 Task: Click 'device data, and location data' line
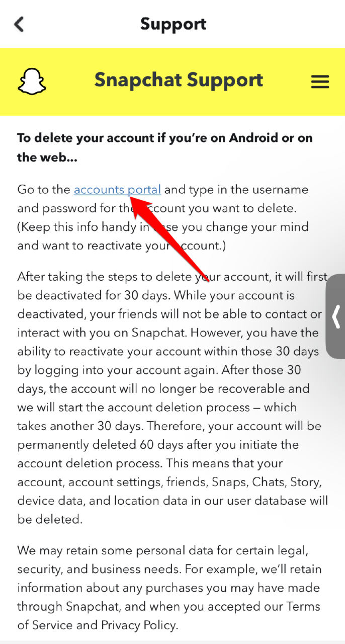point(172,500)
